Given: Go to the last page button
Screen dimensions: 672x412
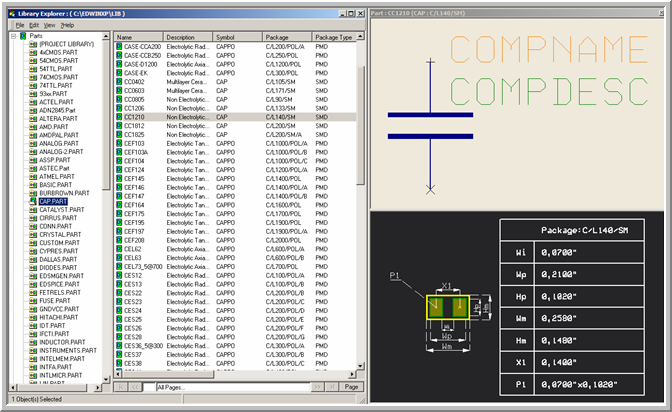Looking at the screenshot, I should pyautogui.click(x=332, y=387).
